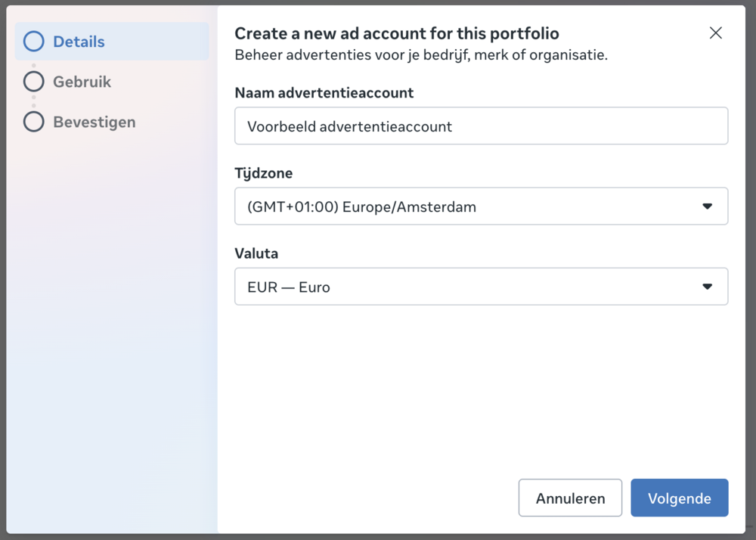Jump to the Bevestigen step label
Image resolution: width=756 pixels, height=540 pixels.
(x=94, y=122)
